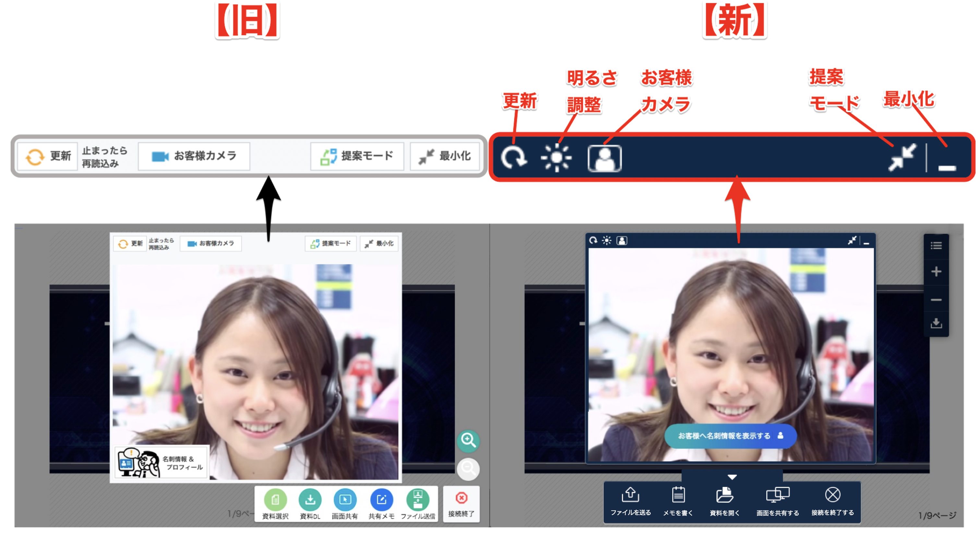Toggle the customer camera icon in the enlarged navy toolbar

604,158
